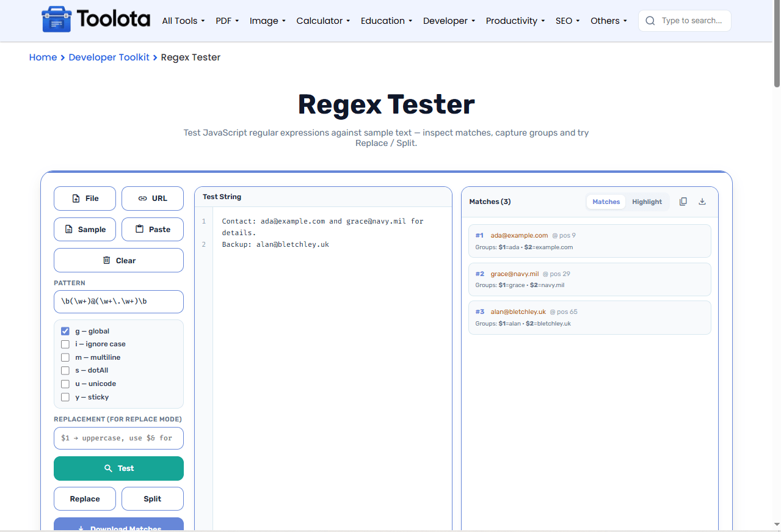The width and height of the screenshot is (781, 532).
Task: Expand the Calculator dropdown menu
Action: (323, 21)
